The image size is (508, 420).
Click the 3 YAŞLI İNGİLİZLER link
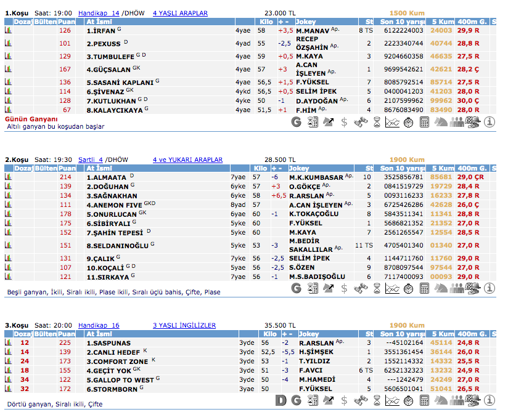pos(184,325)
